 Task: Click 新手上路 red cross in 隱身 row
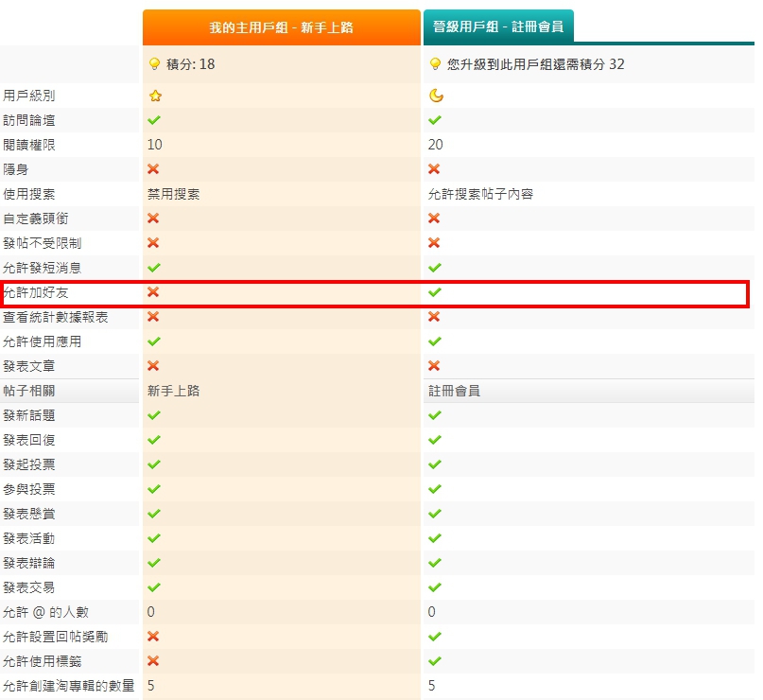153,169
